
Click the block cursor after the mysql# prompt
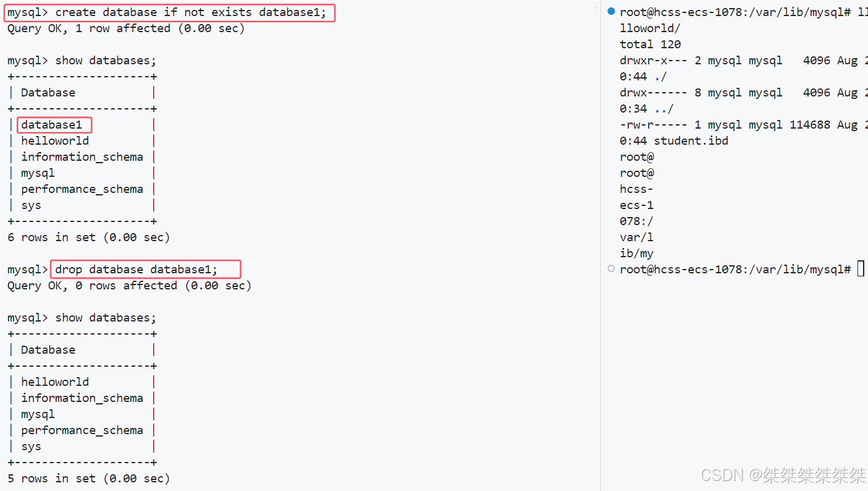coord(861,268)
